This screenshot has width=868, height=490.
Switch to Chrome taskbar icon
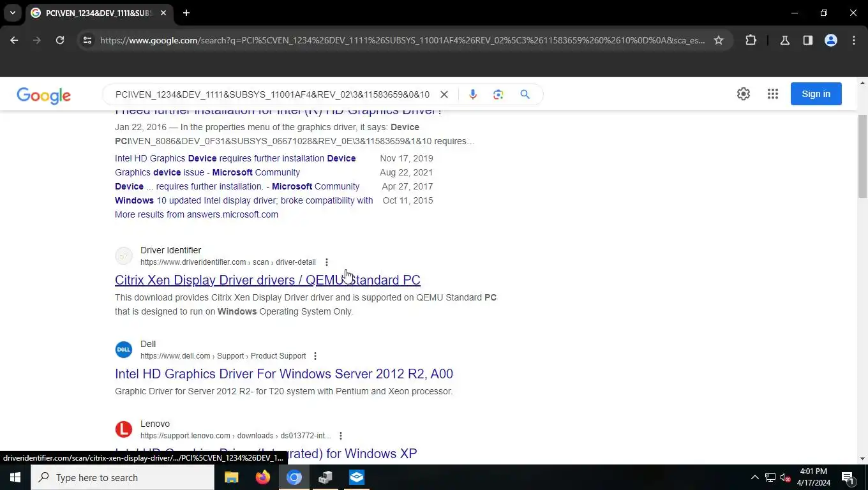[x=294, y=477]
